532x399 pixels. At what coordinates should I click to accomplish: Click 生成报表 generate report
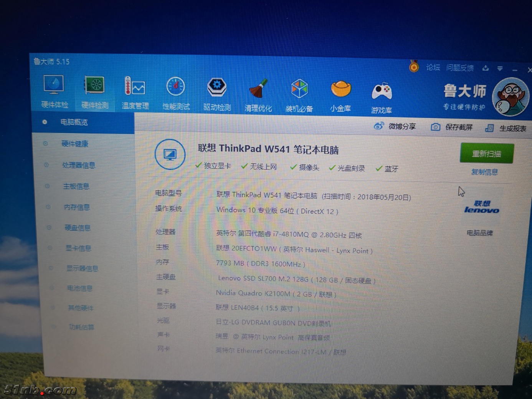pyautogui.click(x=506, y=128)
